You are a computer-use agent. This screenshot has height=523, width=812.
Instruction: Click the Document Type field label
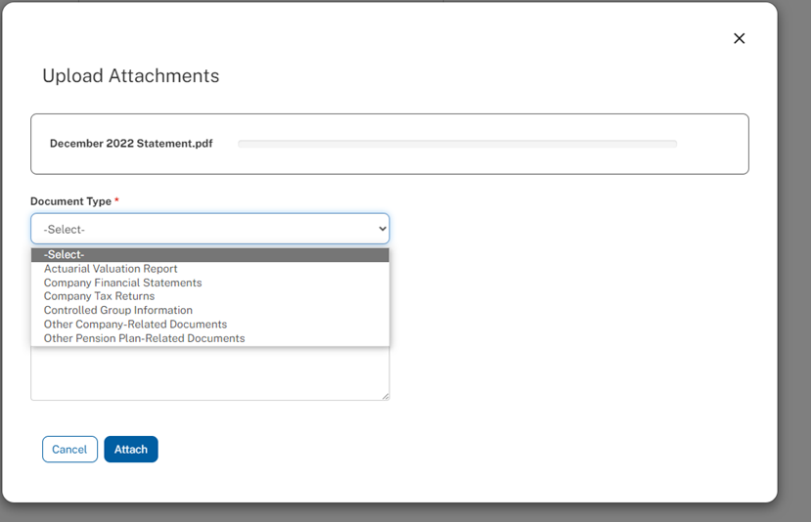[x=71, y=201]
